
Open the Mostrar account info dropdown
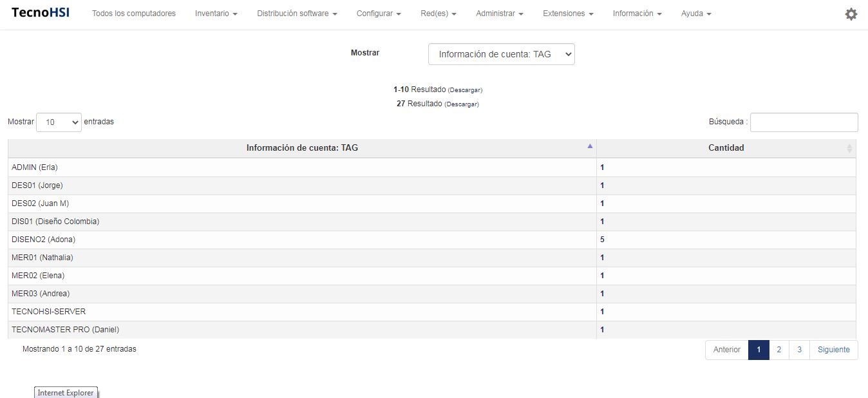[x=501, y=55]
